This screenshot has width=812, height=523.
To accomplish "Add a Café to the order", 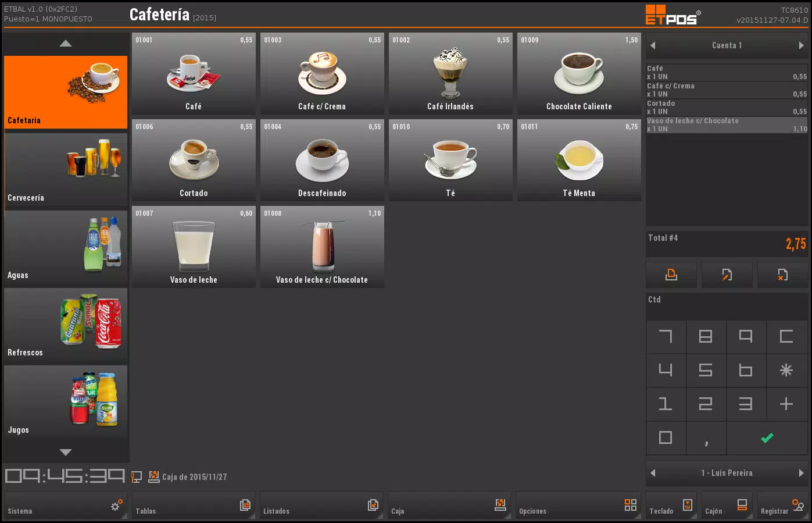I will click(x=194, y=73).
